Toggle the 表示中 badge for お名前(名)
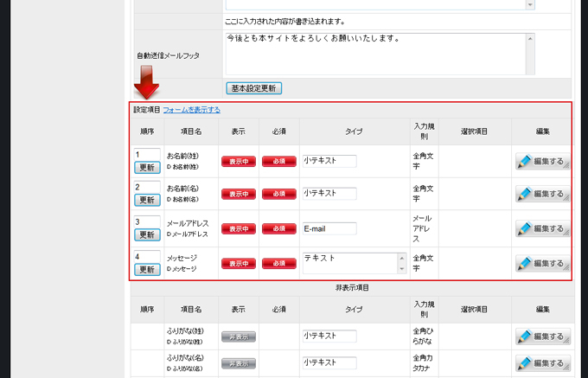The width and height of the screenshot is (588, 378). pos(238,194)
